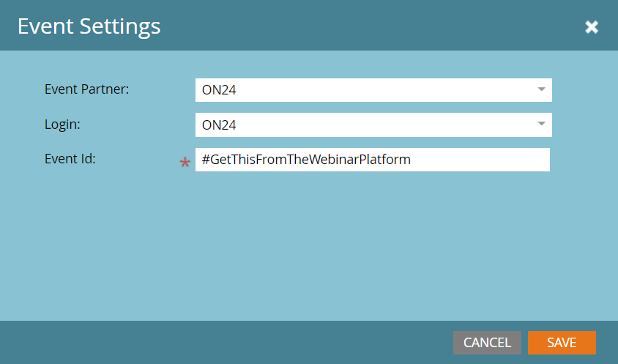Click into the Event Id input field
Screen dimensions: 618x364
click(476, 160)
